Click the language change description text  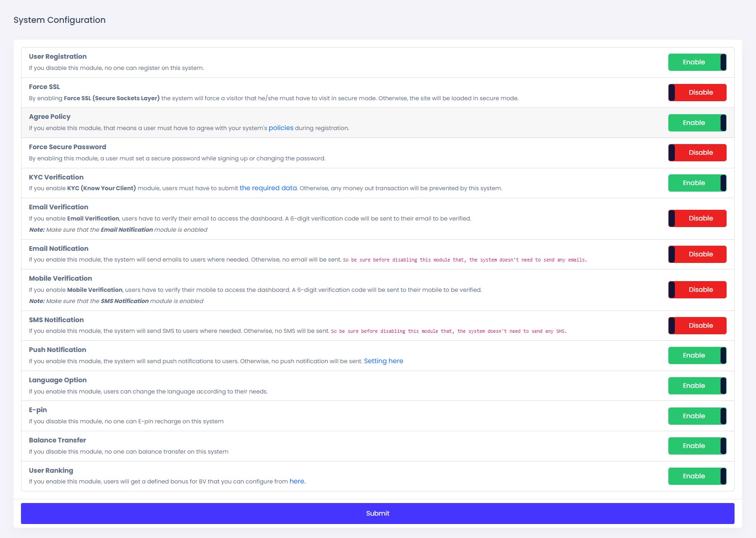point(148,392)
